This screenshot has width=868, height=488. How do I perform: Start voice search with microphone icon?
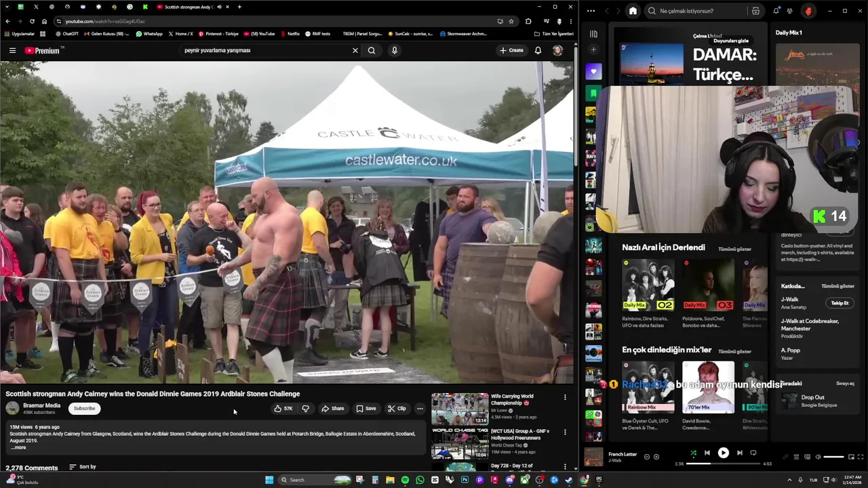(x=394, y=50)
